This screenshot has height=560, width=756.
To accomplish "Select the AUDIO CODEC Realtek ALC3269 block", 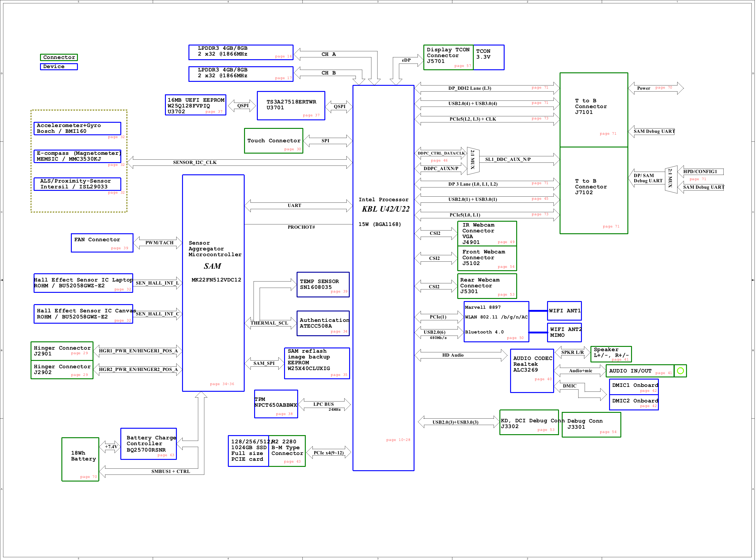I will (531, 371).
